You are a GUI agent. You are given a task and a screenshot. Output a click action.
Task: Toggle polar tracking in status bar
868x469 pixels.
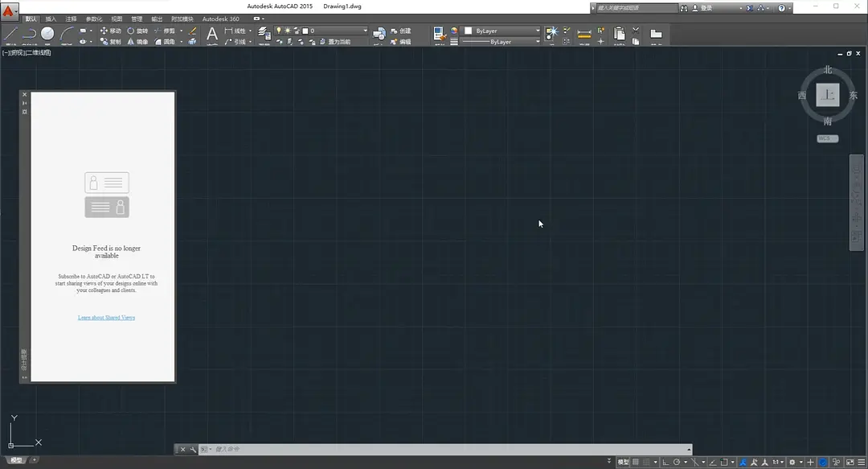[x=677, y=462]
